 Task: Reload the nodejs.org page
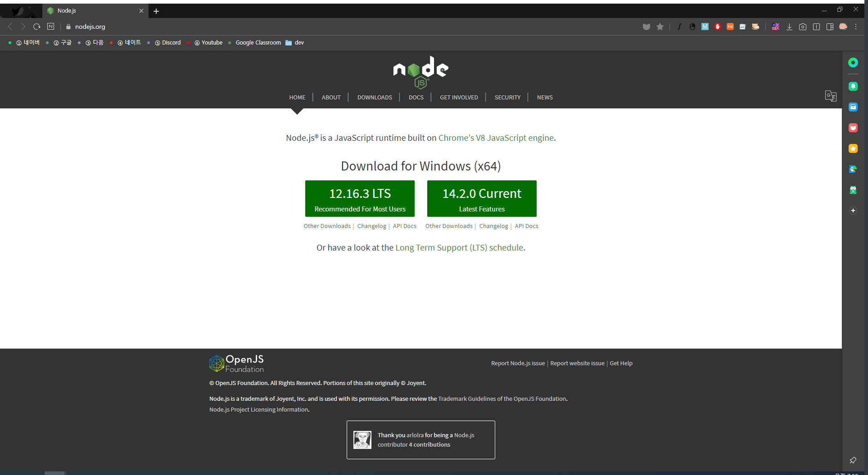tap(37, 27)
